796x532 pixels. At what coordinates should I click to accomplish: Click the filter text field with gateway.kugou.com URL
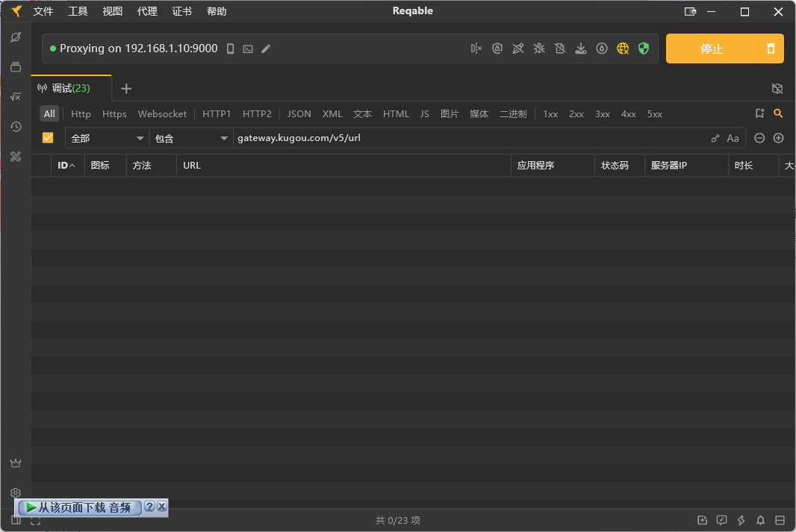(x=470, y=138)
